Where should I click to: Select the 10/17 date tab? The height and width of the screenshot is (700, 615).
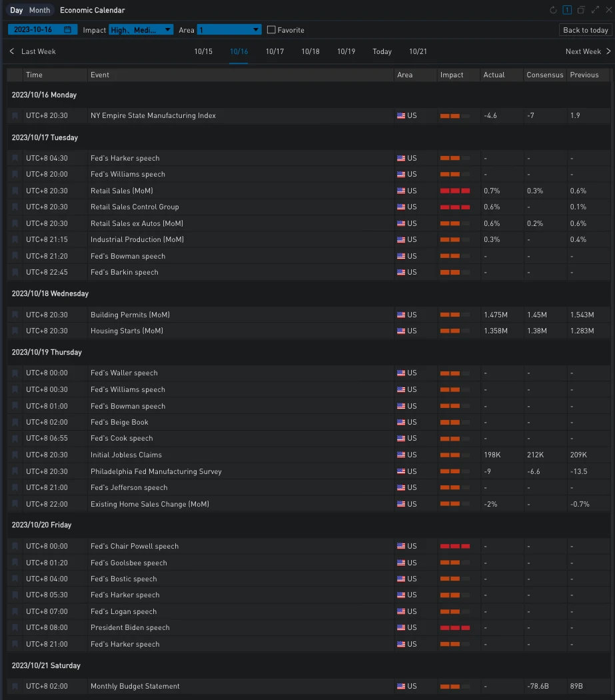click(x=275, y=51)
